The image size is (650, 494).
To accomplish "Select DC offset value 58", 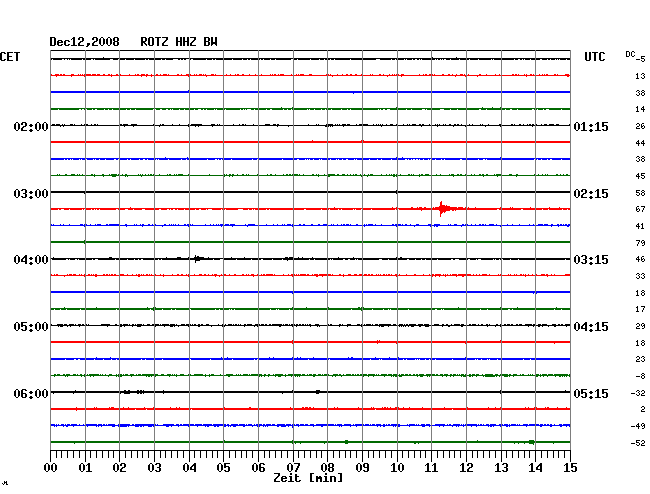I will (x=640, y=193).
